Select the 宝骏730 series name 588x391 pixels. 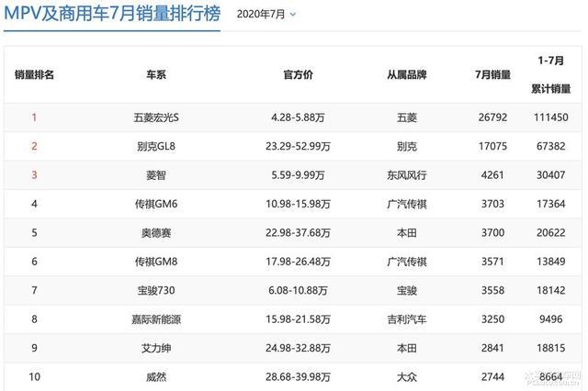click(156, 290)
